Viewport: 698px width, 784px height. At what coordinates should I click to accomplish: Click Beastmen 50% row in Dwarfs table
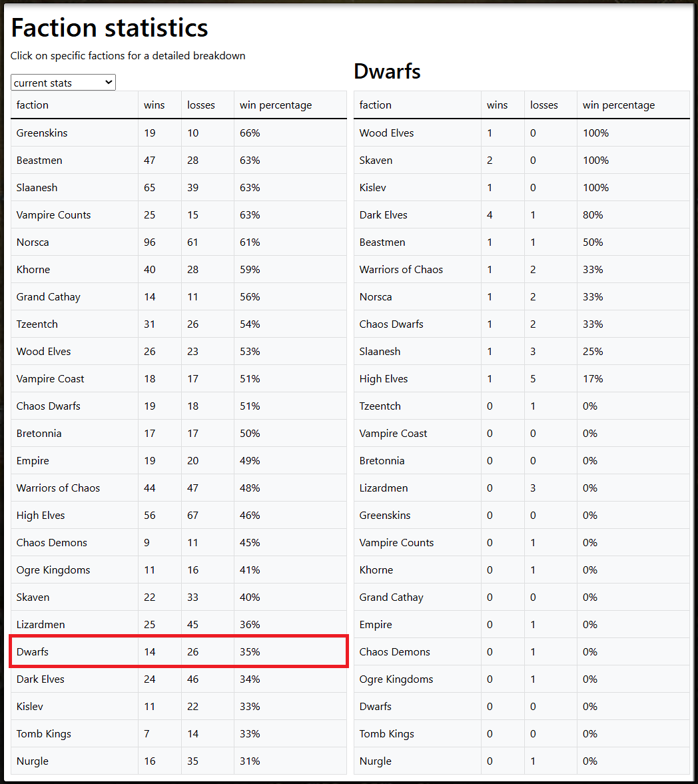[522, 242]
